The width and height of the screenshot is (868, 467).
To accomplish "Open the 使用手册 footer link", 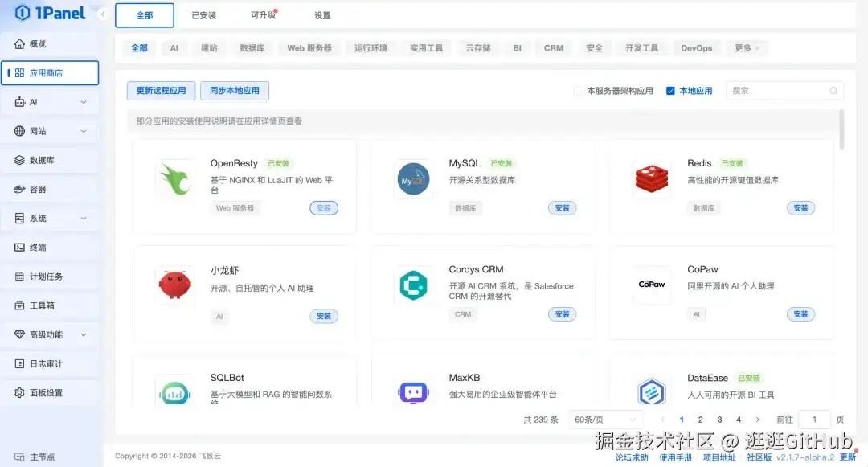I will 675,457.
